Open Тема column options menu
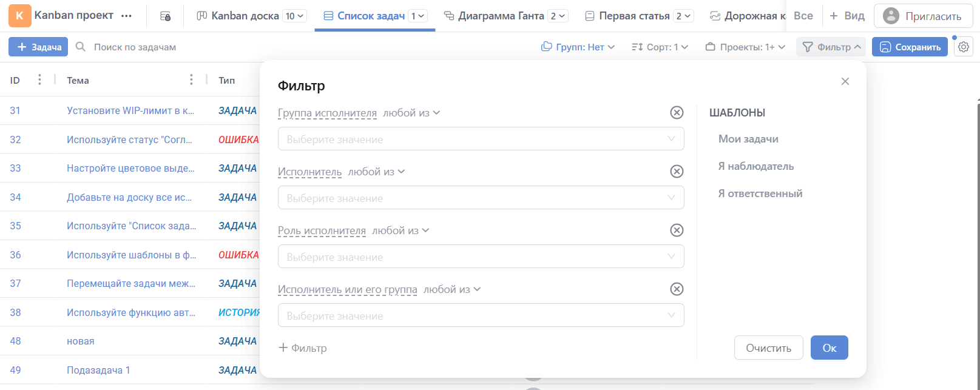980x390 pixels. (x=191, y=80)
